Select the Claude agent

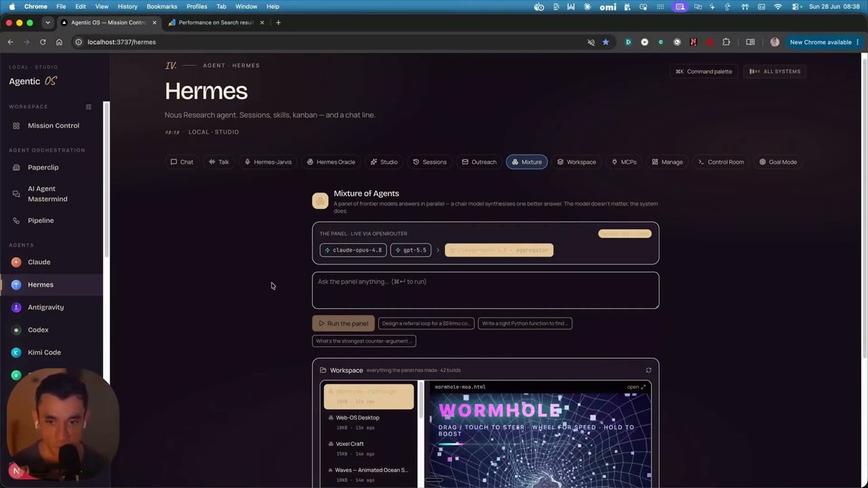click(39, 262)
